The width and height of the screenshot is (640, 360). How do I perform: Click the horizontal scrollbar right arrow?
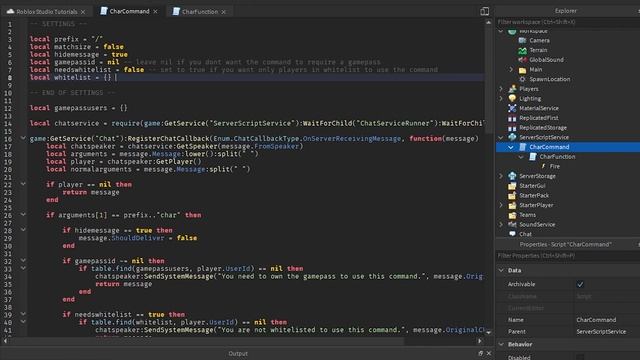pyautogui.click(x=480, y=341)
